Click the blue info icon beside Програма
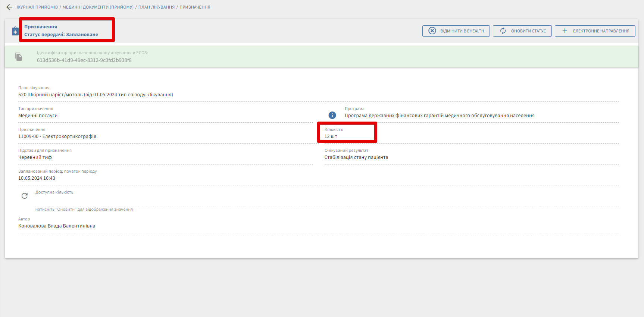Image resolution: width=644 pixels, height=317 pixels. point(332,115)
